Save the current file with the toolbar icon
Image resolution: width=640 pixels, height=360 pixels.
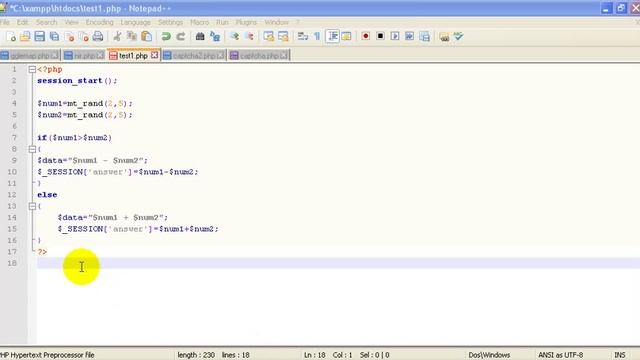40,37
